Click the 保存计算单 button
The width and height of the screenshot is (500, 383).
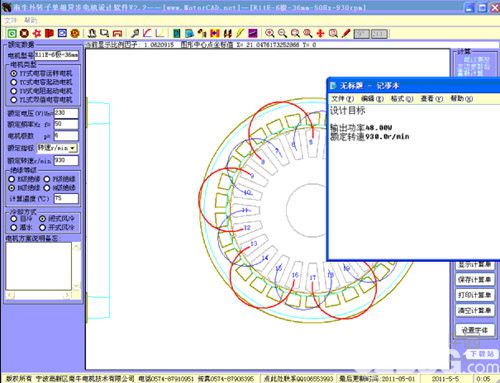coord(475,280)
